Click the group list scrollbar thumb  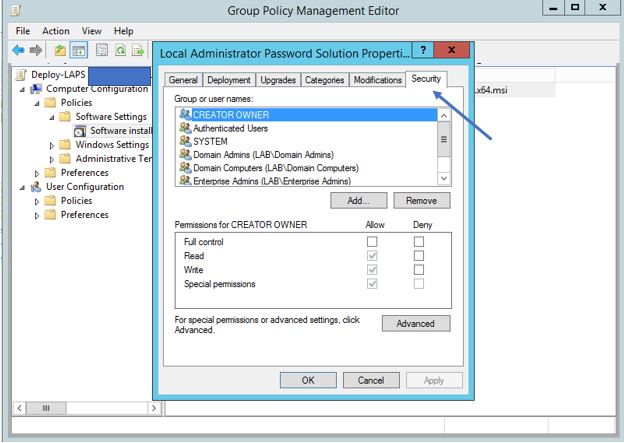coord(444,139)
